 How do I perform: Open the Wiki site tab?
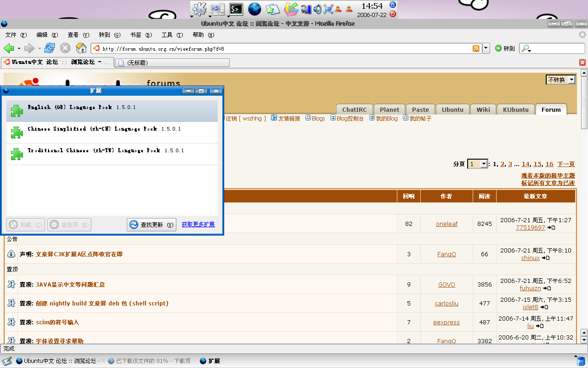pos(483,109)
